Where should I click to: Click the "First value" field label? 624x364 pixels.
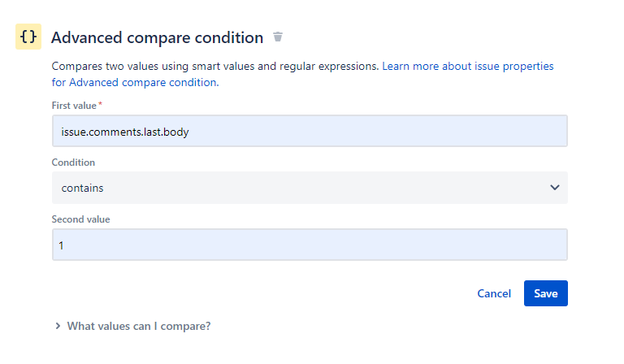(x=73, y=105)
